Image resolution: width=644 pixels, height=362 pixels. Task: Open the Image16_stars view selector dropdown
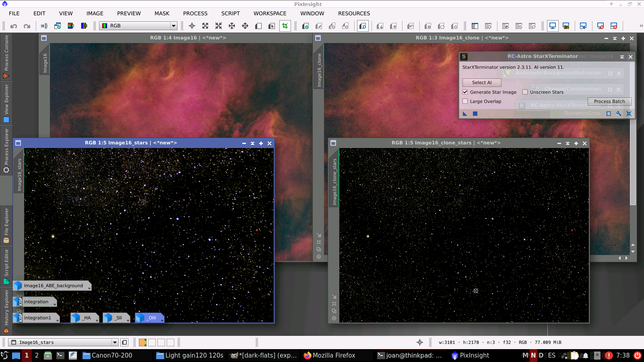(115, 342)
